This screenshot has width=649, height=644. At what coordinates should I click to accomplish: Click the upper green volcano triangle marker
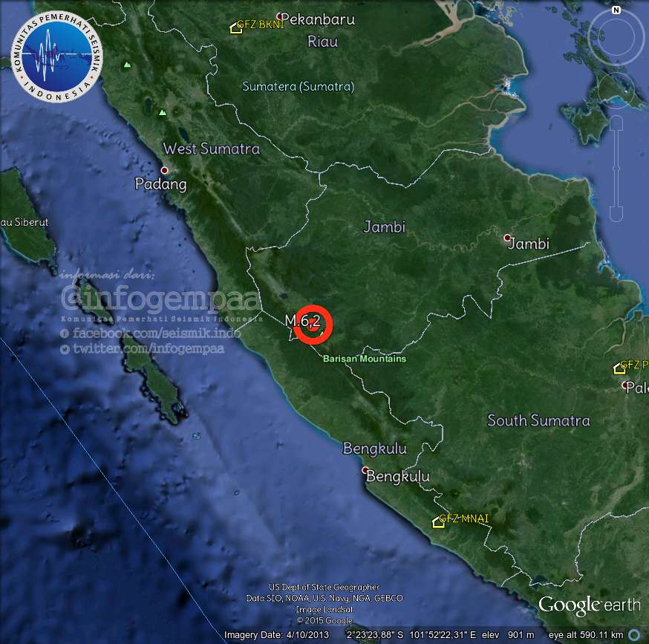click(x=127, y=65)
